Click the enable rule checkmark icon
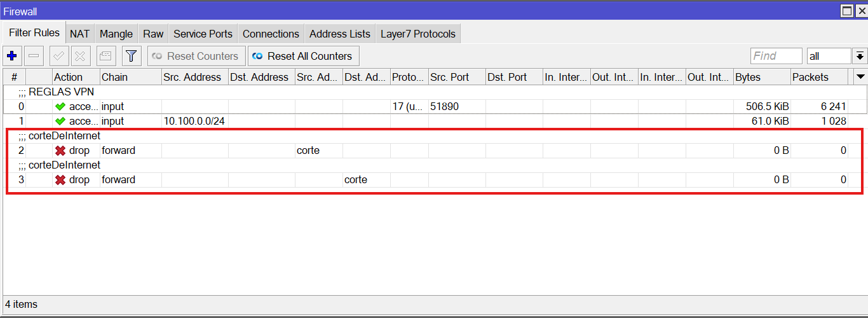 [x=60, y=56]
